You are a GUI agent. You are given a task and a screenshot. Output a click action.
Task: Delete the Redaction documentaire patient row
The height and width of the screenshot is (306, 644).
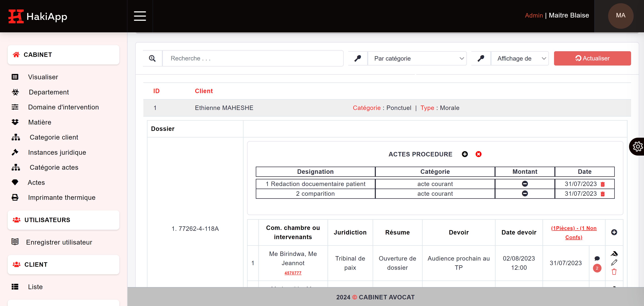click(x=603, y=184)
